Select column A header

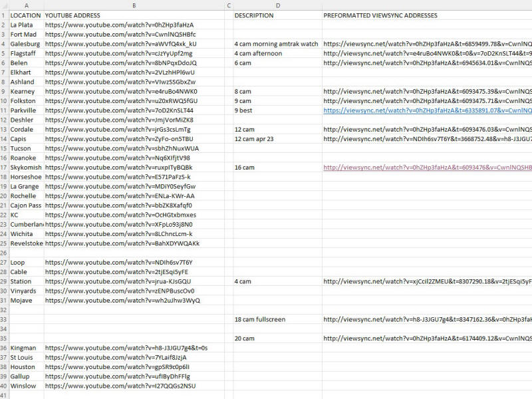26,5
